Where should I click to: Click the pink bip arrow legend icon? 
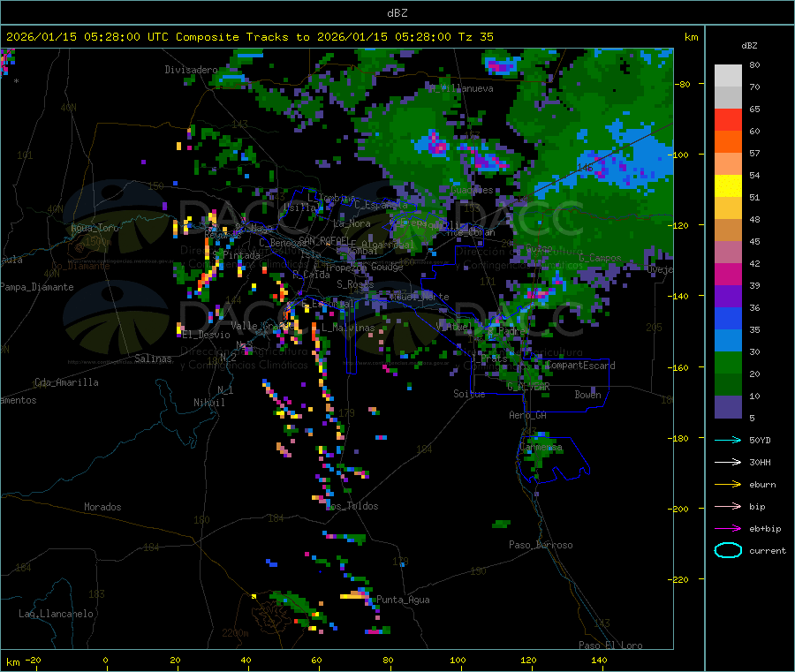[x=728, y=506]
